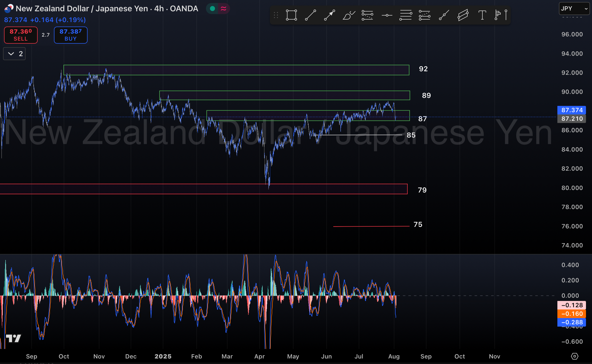Select the '87' text annotation
The image size is (592, 364).
(423, 119)
